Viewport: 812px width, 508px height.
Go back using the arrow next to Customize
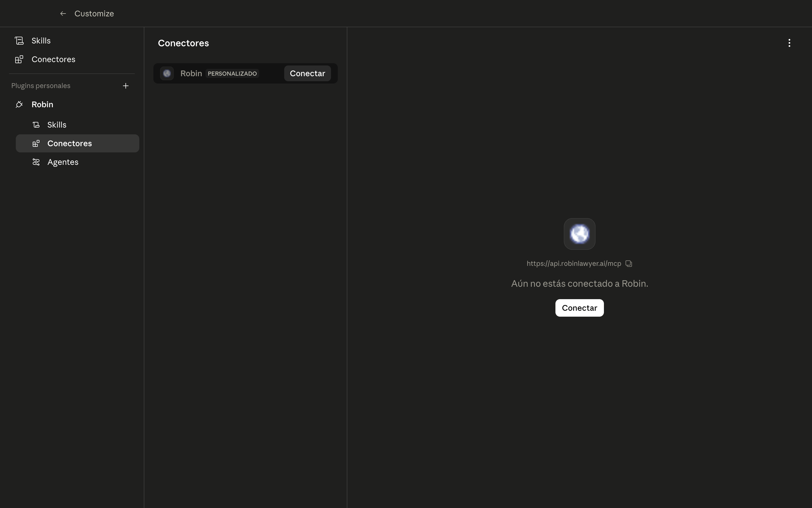click(63, 14)
